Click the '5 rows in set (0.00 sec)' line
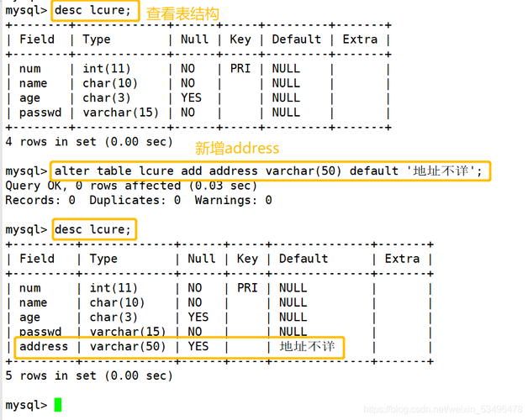Viewport: 528px width, 420px height. tap(89, 375)
